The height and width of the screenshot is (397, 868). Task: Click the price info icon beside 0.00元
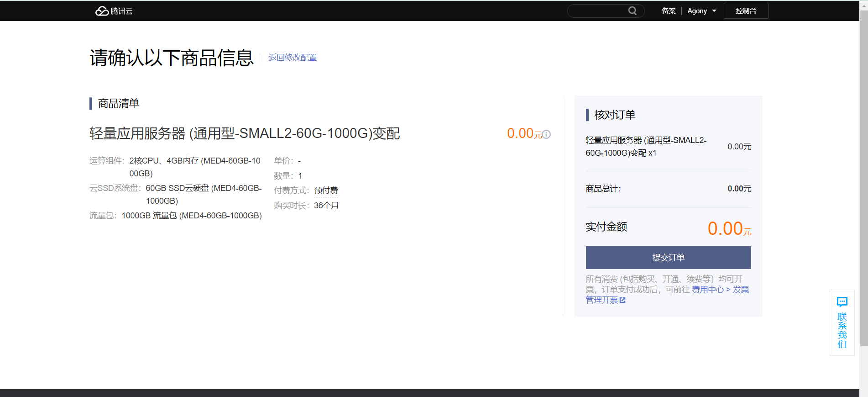click(x=546, y=134)
